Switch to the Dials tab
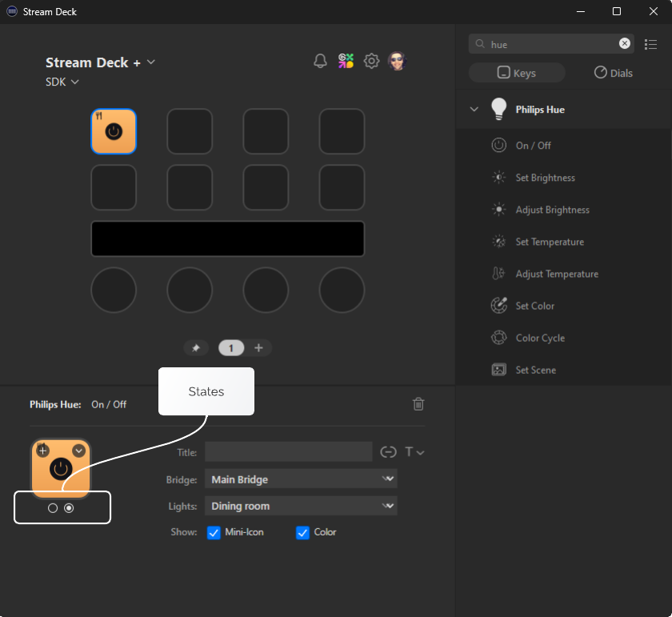672x617 pixels. click(613, 72)
